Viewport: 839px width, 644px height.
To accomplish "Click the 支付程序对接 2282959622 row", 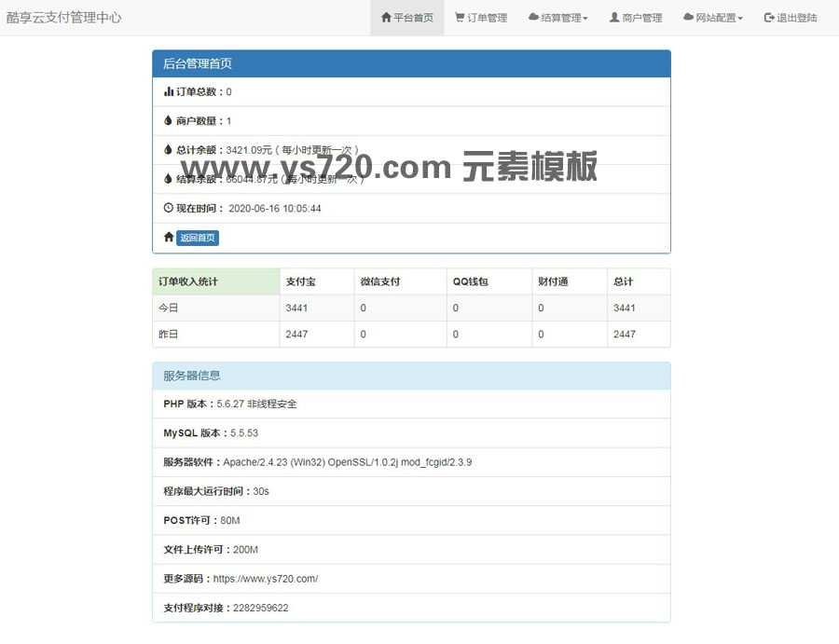I will (411, 608).
